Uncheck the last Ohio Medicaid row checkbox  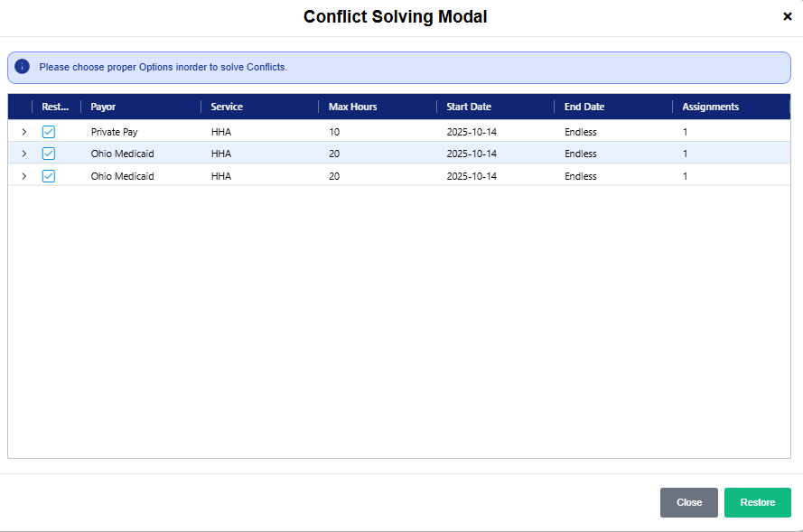49,176
